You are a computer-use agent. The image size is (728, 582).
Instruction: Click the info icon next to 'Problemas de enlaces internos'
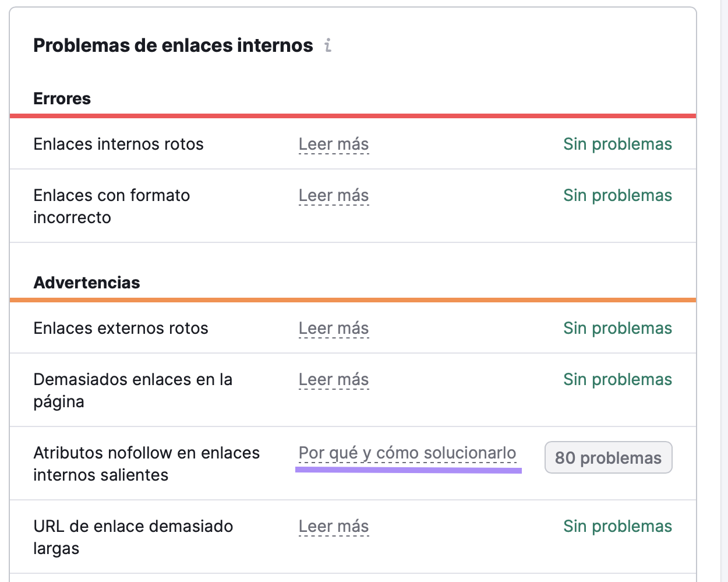[x=328, y=45]
